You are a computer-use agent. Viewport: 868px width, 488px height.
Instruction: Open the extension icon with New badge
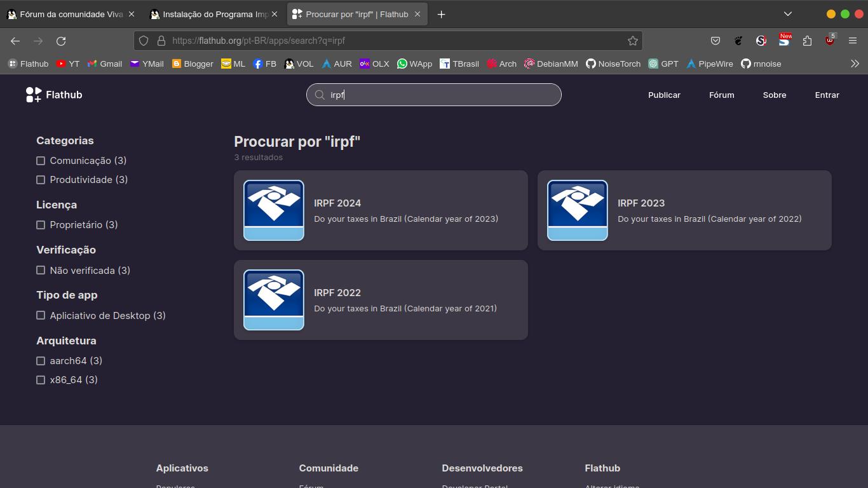pos(784,41)
